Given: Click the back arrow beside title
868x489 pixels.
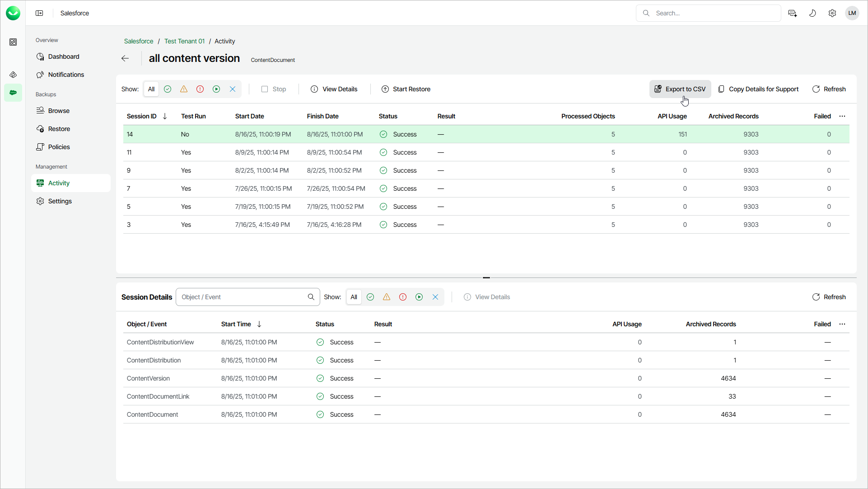Looking at the screenshot, I should tap(125, 58).
